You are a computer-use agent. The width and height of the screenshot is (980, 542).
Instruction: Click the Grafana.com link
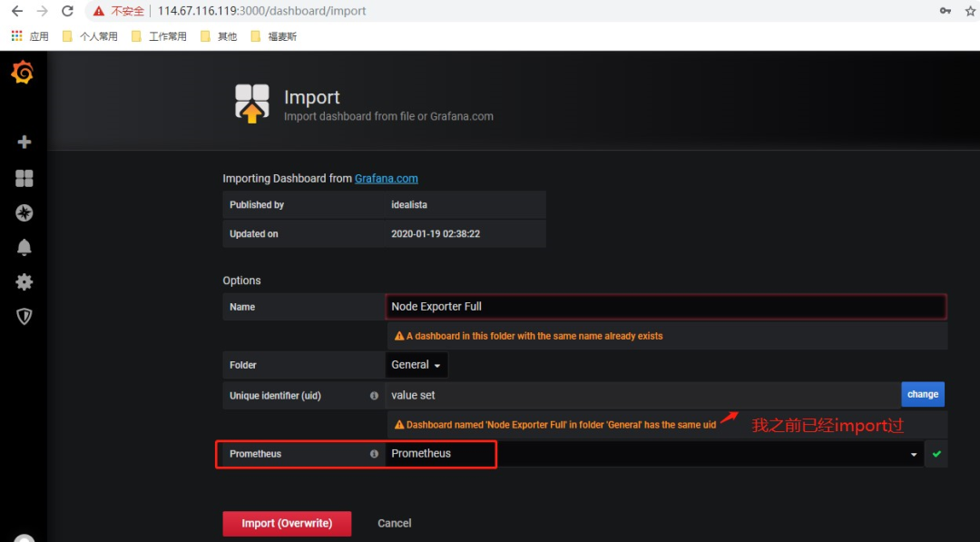(x=387, y=179)
